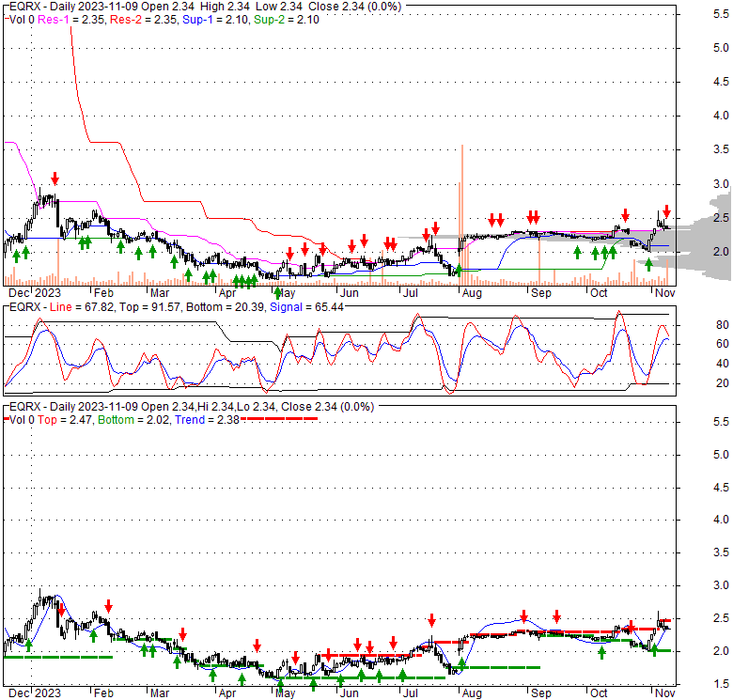Click the green up arrow below November in the top chart

648,265
